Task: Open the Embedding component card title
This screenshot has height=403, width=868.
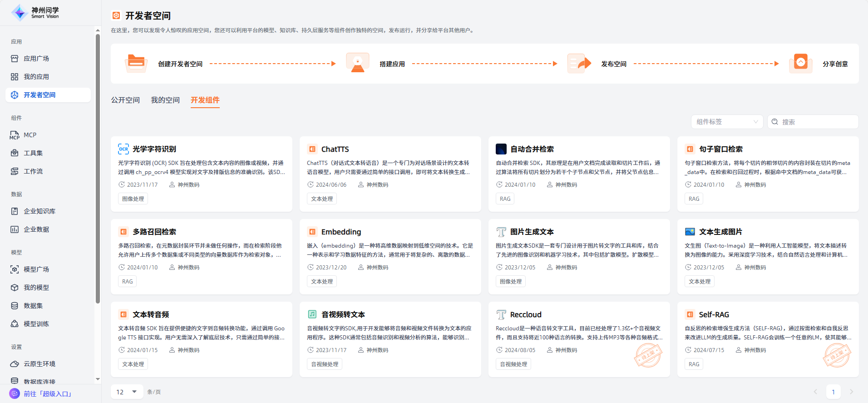Action: [341, 232]
